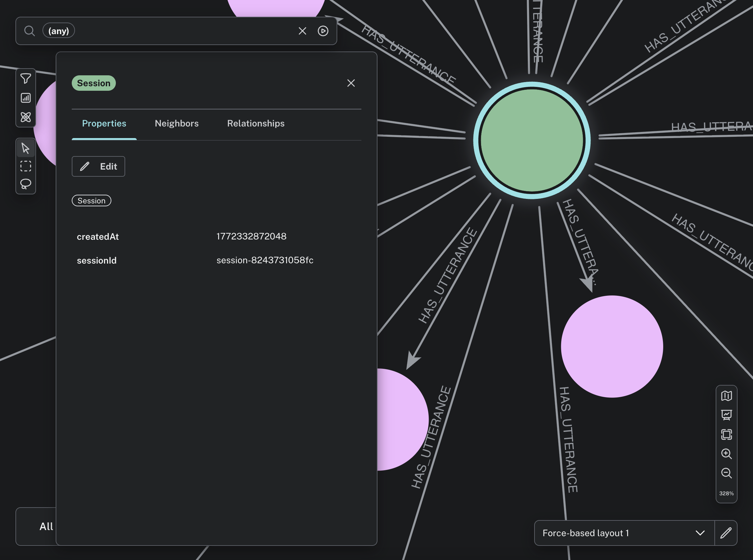Close the Session details panel
Screen dimensions: 753x560
coord(351,83)
